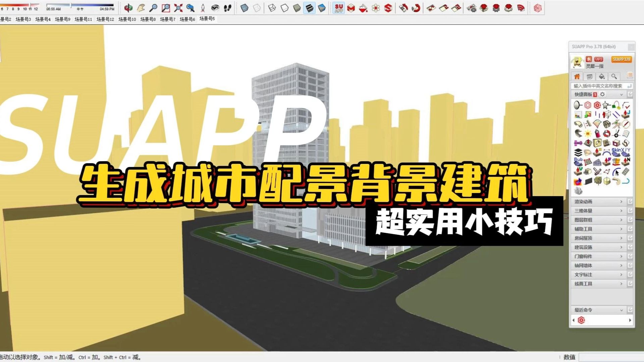644x362 pixels.
Task: Click the VIP3 badge in SUAPP panel
Action: 599,59
